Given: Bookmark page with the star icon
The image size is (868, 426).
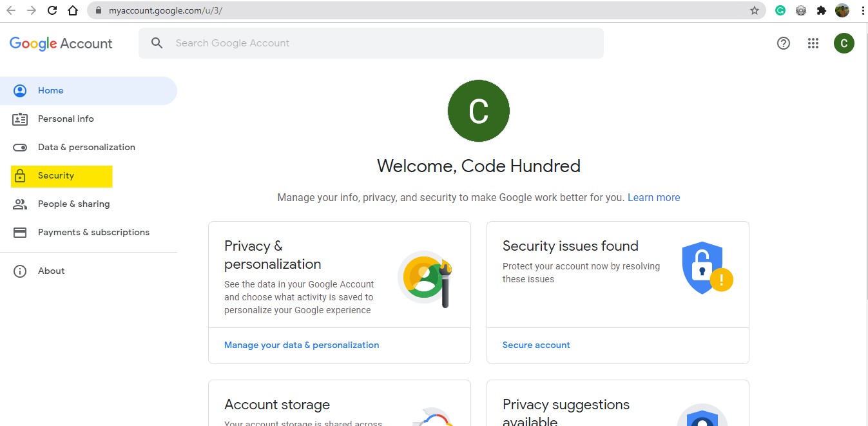Looking at the screenshot, I should (x=755, y=10).
